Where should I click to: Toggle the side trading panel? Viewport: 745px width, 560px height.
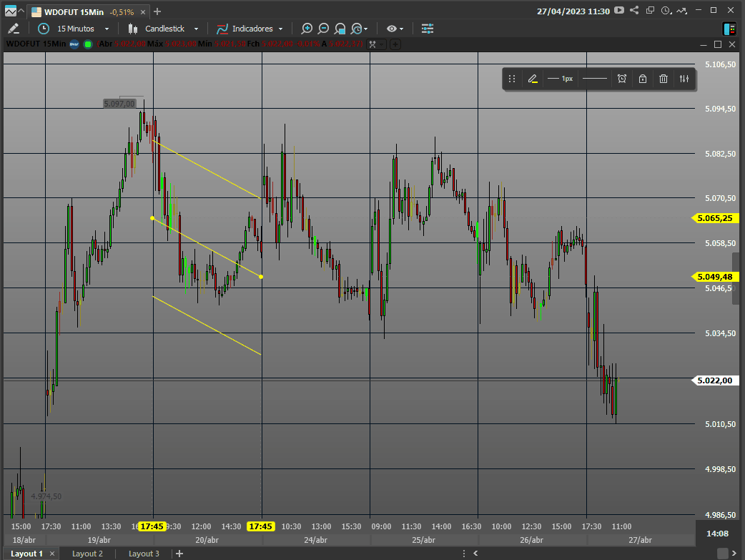pyautogui.click(x=729, y=29)
